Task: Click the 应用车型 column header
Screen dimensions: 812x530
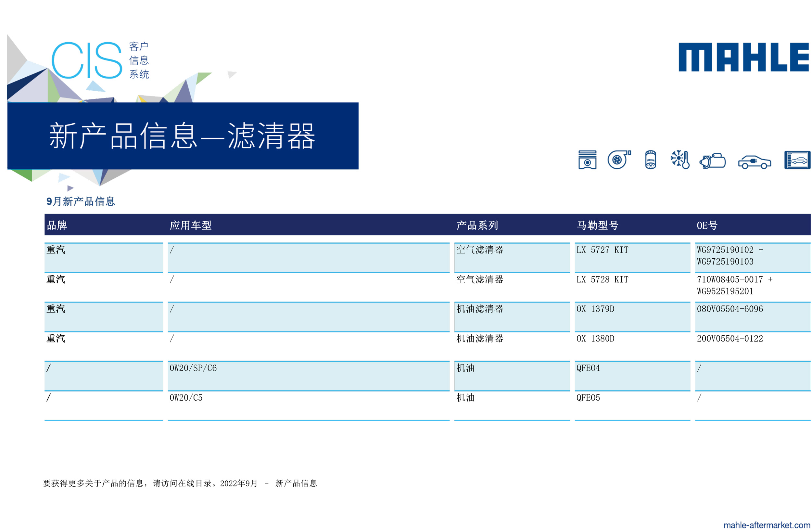Action: click(190, 225)
